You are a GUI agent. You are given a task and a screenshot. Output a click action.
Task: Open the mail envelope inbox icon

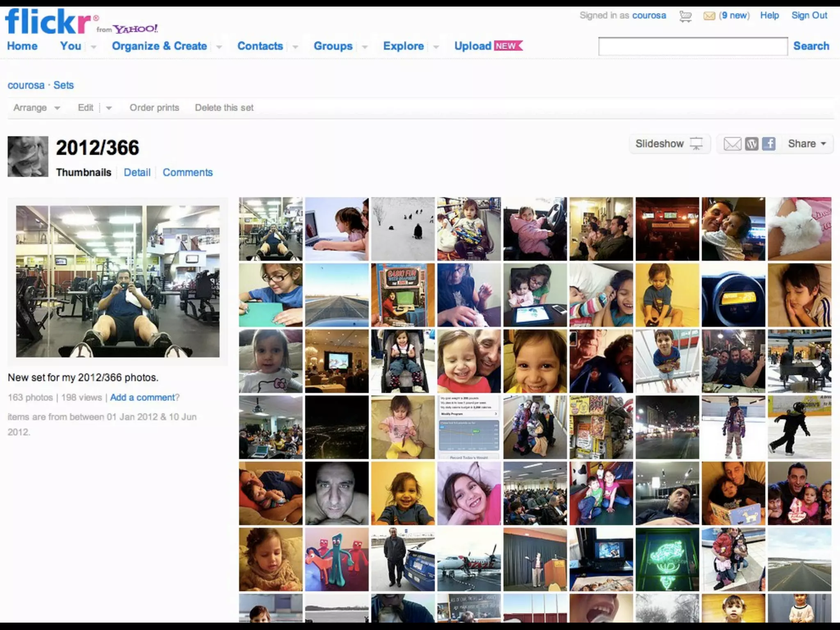click(x=709, y=16)
